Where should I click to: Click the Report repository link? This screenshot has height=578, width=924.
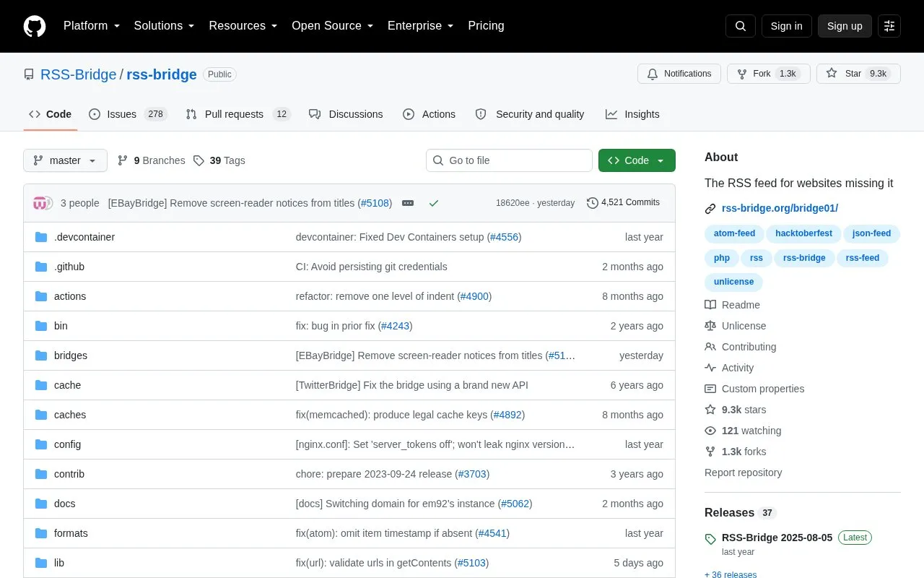[743, 473]
